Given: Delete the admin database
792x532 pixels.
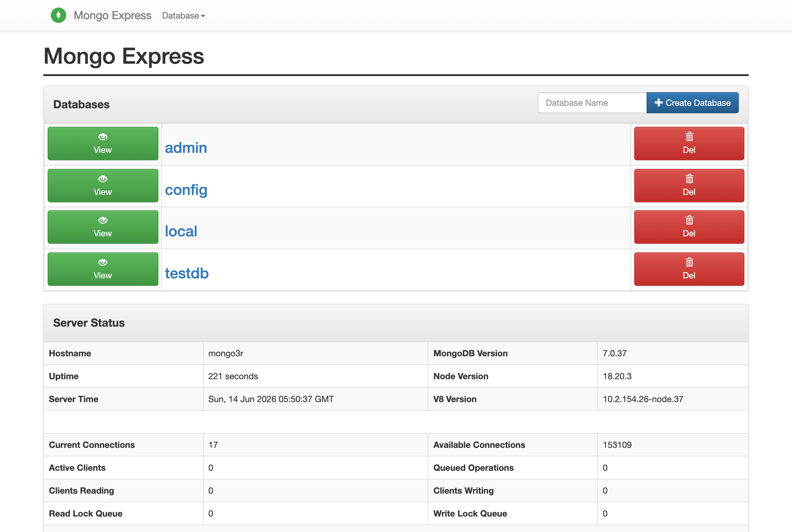Looking at the screenshot, I should coord(689,144).
